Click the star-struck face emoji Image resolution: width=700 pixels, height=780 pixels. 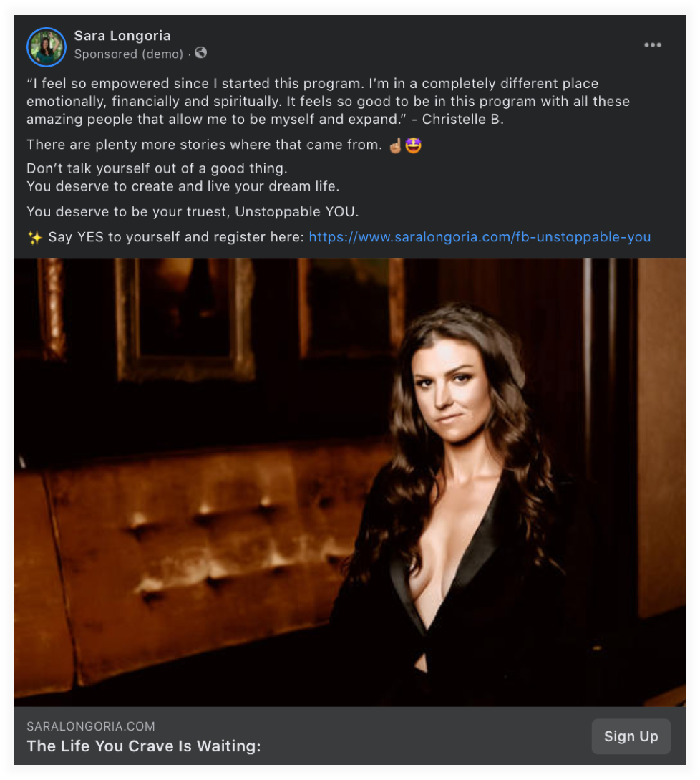click(x=414, y=145)
